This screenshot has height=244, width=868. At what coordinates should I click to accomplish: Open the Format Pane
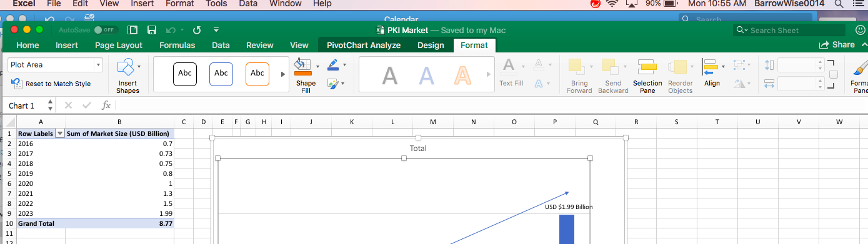(860, 76)
